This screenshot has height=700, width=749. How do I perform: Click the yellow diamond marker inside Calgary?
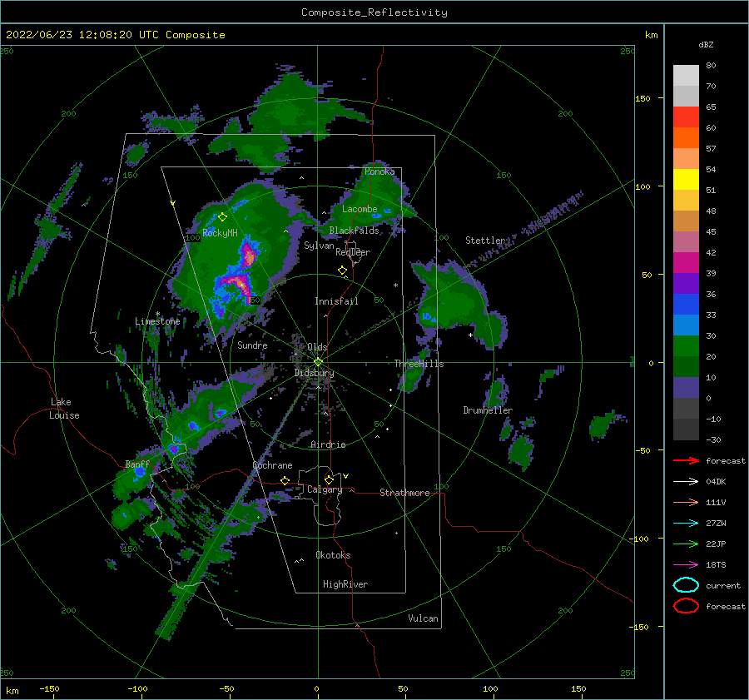[329, 479]
